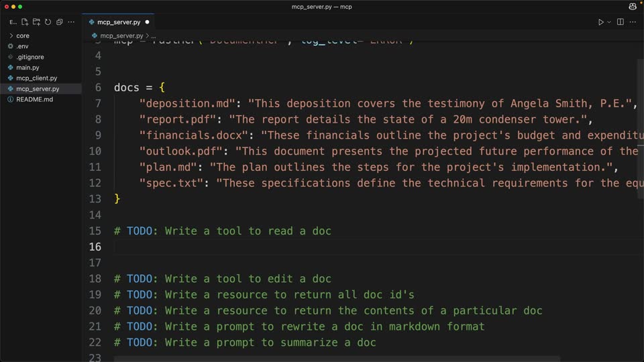
Task: Click the "outlook.pdf" key string
Action: click(180, 151)
